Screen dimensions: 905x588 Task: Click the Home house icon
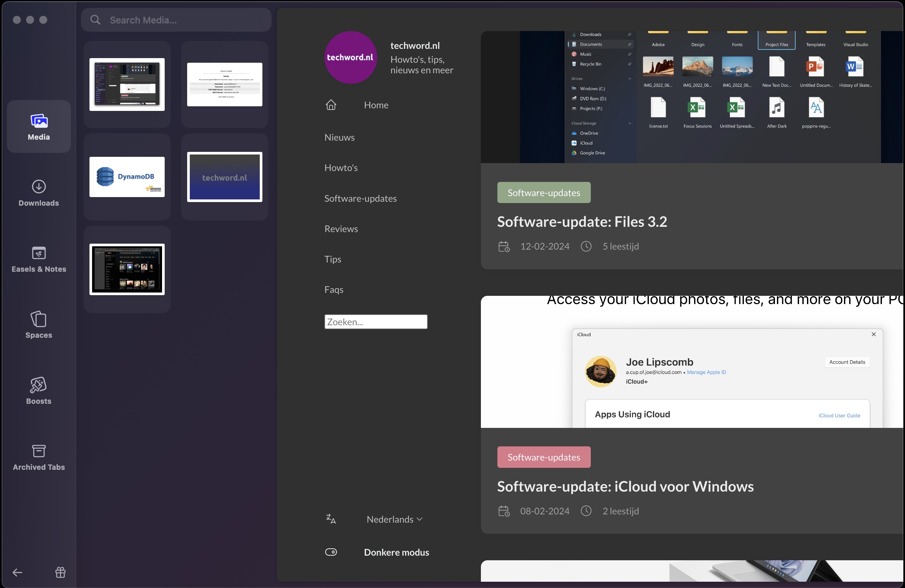[x=331, y=105]
